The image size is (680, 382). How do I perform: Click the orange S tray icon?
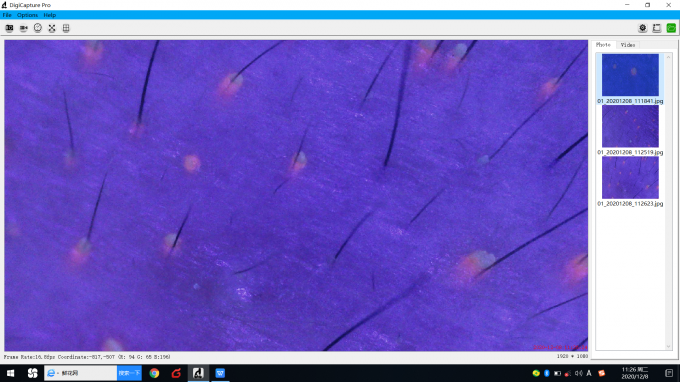(602, 373)
